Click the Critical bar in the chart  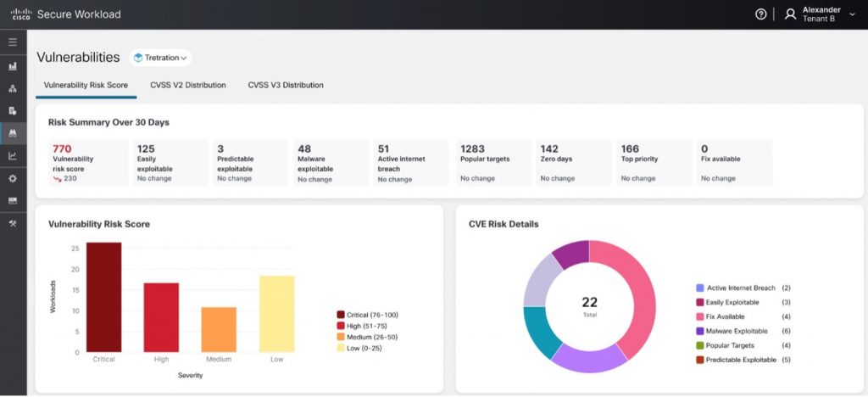pyautogui.click(x=103, y=297)
